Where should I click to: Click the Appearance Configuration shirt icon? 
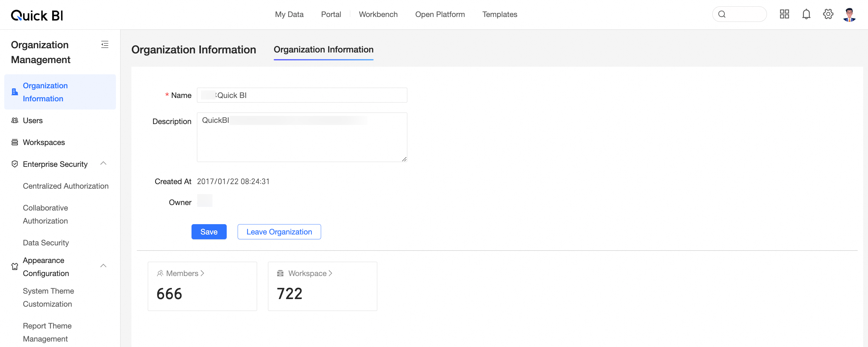15,267
